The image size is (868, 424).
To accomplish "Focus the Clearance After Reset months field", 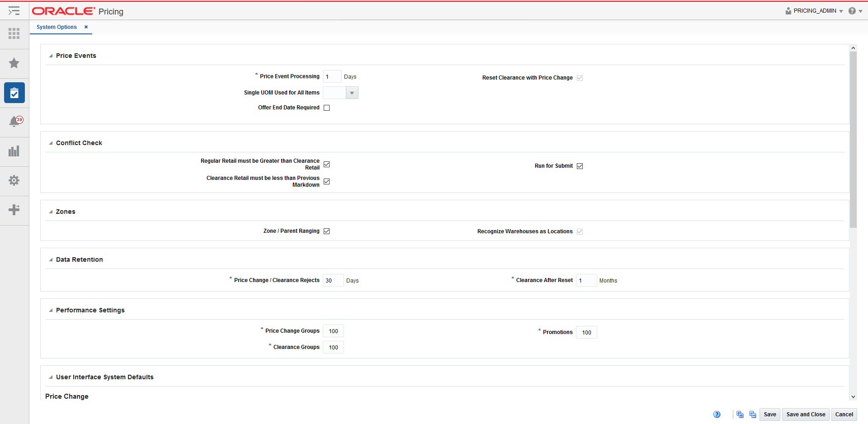I will (586, 280).
